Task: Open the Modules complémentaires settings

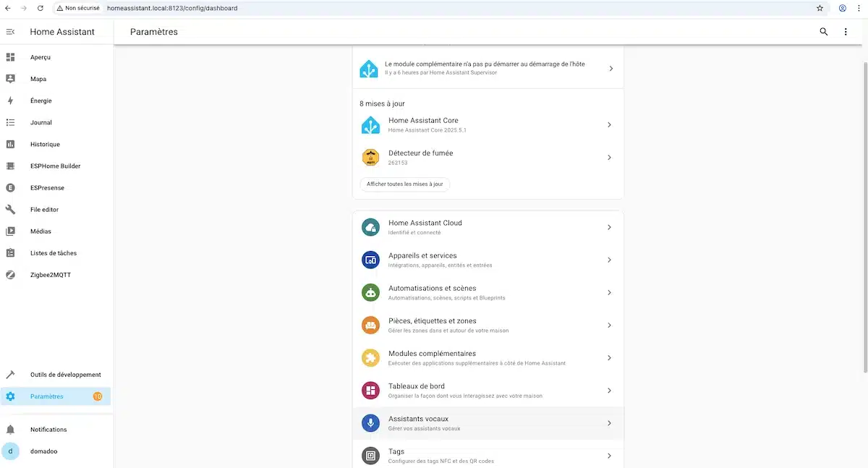Action: (x=488, y=357)
